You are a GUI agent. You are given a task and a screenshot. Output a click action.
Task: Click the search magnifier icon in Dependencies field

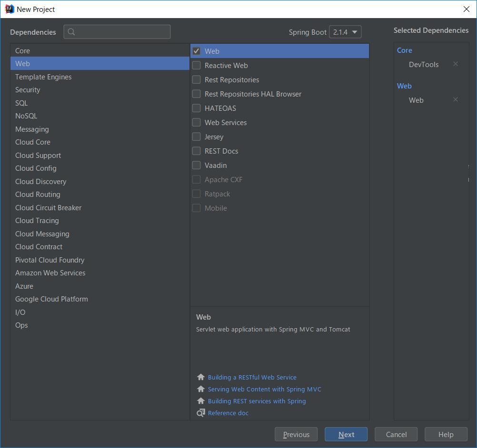[x=71, y=32]
